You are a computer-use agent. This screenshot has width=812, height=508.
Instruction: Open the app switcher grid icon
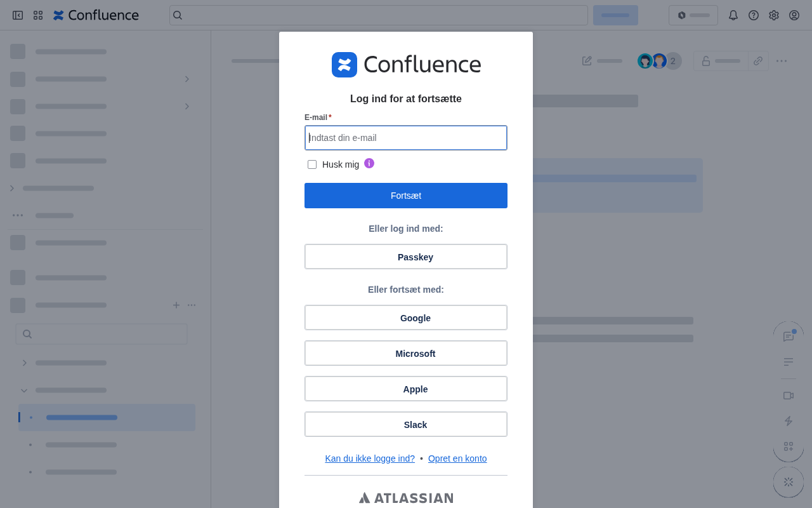pyautogui.click(x=38, y=15)
